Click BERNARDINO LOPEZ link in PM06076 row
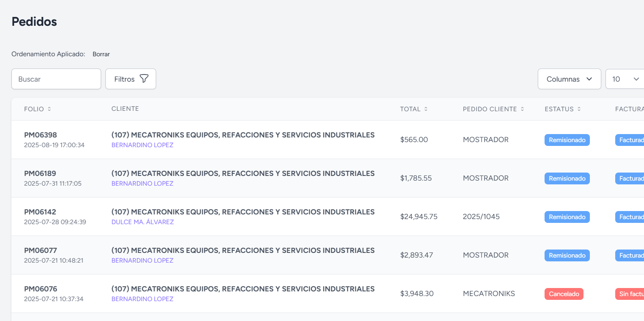This screenshot has height=321, width=644. tap(143, 299)
